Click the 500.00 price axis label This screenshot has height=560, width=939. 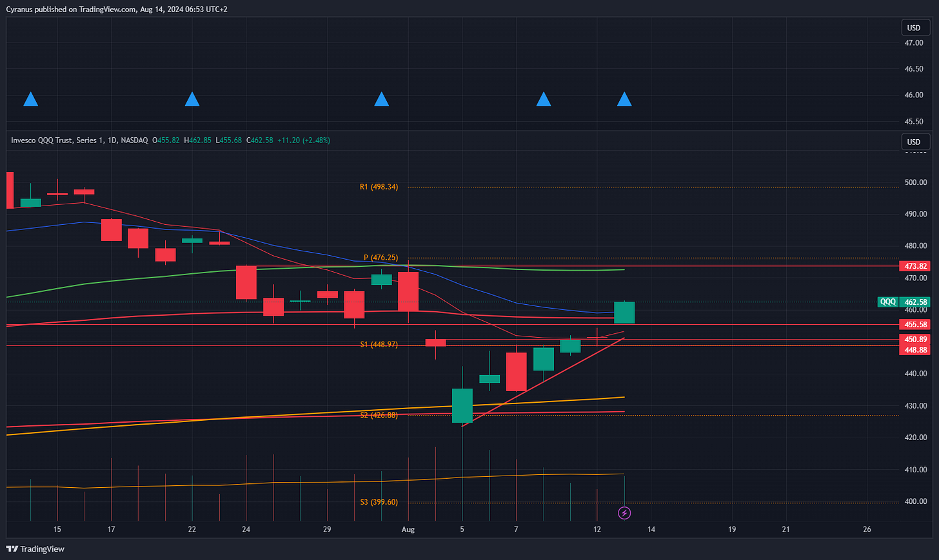coord(916,183)
